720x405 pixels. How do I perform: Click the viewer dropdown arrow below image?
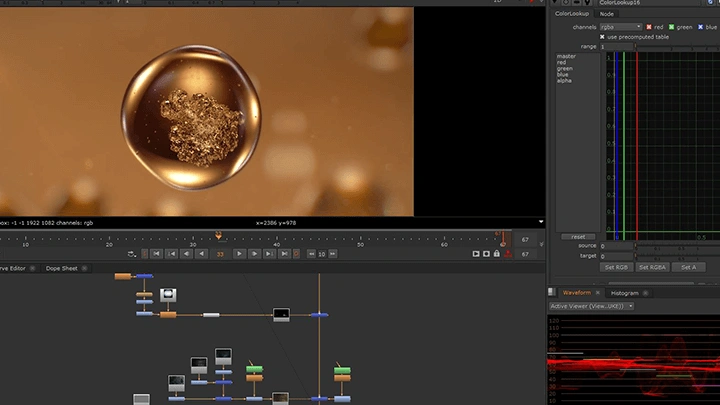click(541, 222)
